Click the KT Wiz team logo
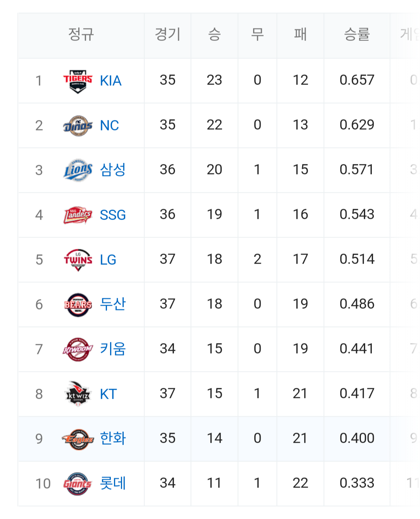The width and height of the screenshot is (420, 519). [78, 394]
